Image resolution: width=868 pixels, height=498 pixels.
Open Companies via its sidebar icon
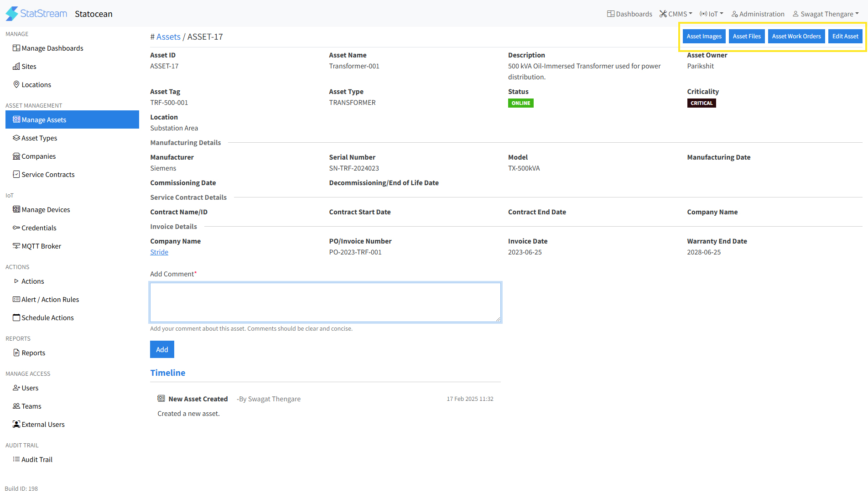click(x=16, y=156)
